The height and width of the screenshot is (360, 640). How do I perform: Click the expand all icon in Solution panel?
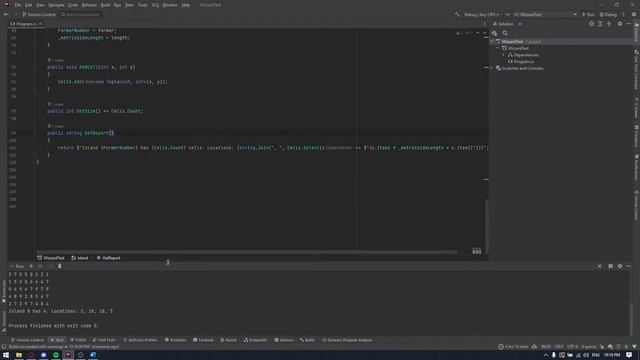(x=600, y=24)
